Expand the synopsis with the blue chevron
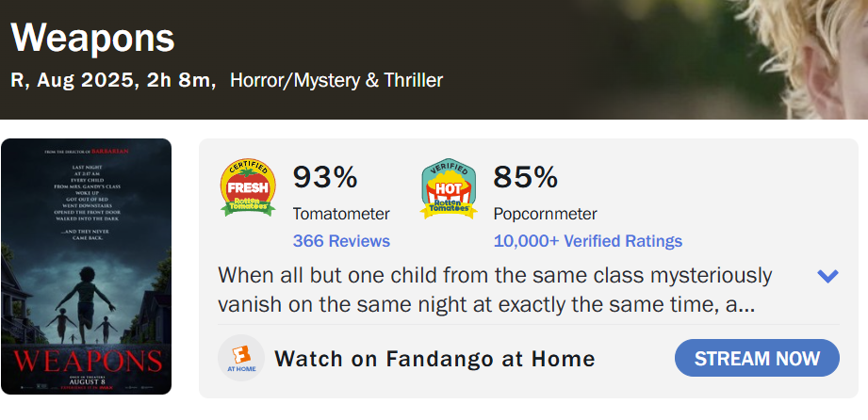868x420 pixels. click(x=827, y=276)
